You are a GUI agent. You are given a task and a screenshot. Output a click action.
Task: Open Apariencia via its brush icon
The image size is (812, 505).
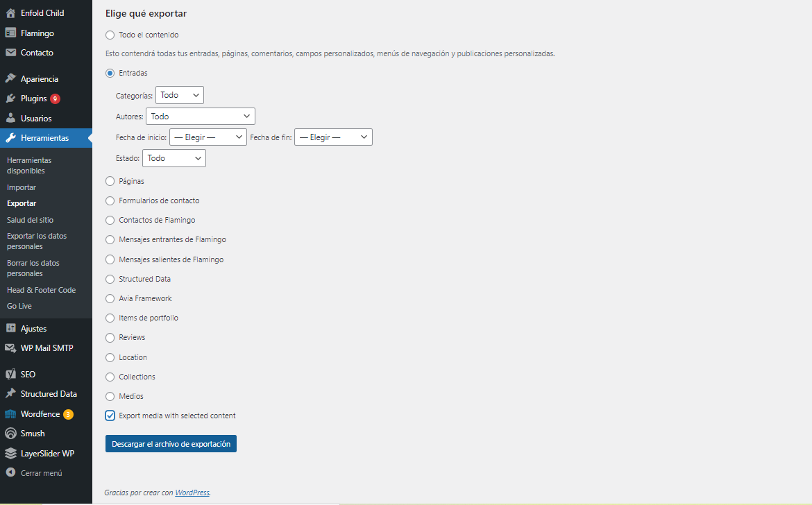coord(10,78)
